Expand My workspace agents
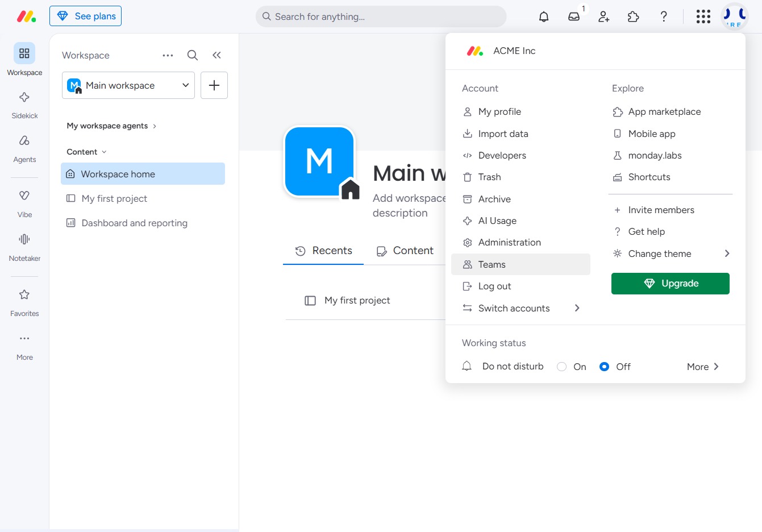This screenshot has height=532, width=762. 111,126
